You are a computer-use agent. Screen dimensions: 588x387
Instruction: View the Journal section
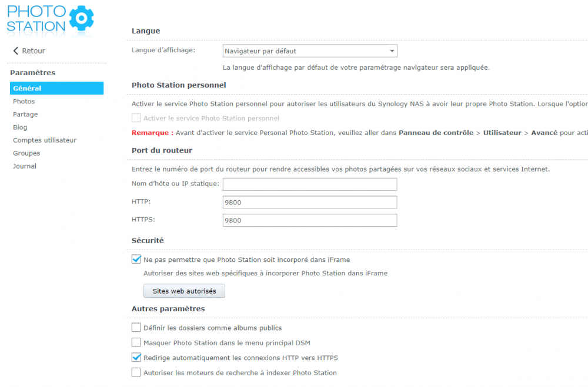(25, 166)
